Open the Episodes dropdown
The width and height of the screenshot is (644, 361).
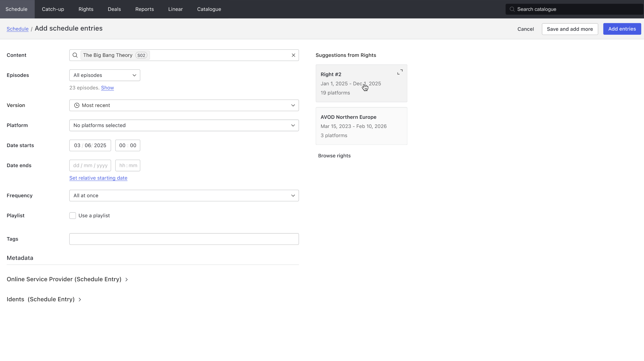pyautogui.click(x=105, y=75)
